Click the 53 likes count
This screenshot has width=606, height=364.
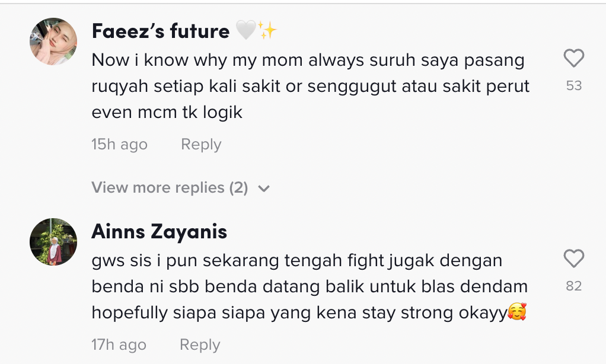pos(574,86)
